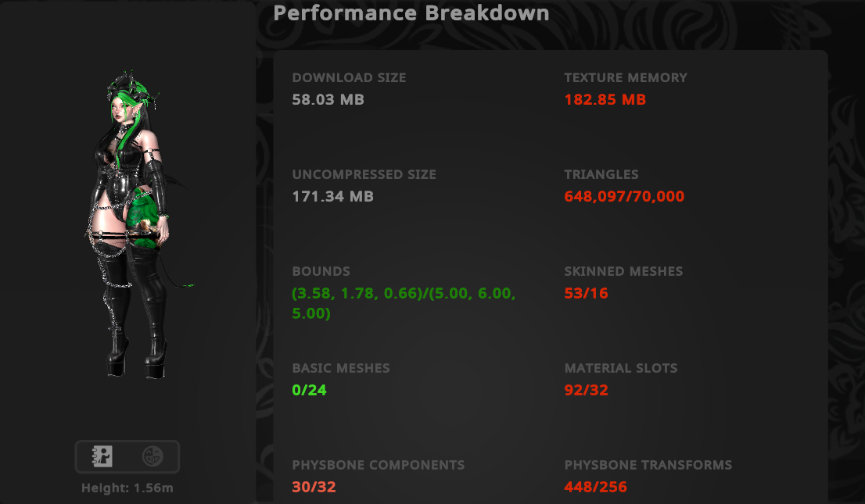Image resolution: width=865 pixels, height=504 pixels.
Task: Select the Performance Breakdown heading
Action: click(x=411, y=13)
